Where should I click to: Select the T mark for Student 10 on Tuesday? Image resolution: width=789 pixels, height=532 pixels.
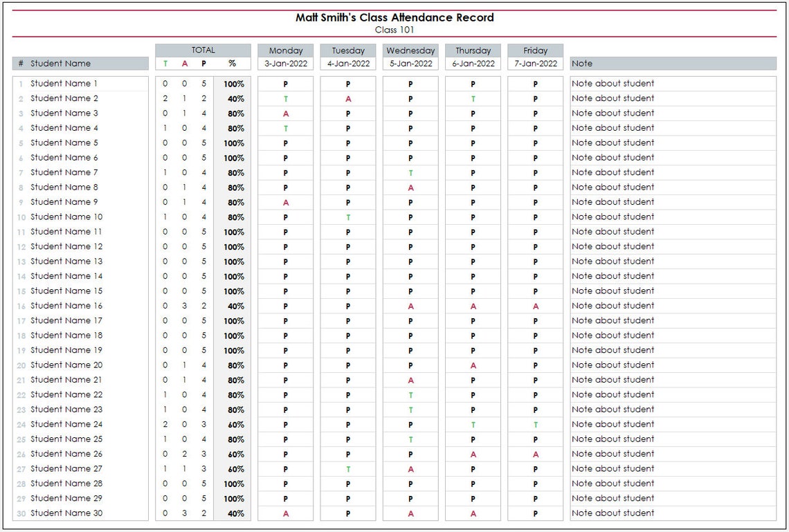click(x=347, y=217)
